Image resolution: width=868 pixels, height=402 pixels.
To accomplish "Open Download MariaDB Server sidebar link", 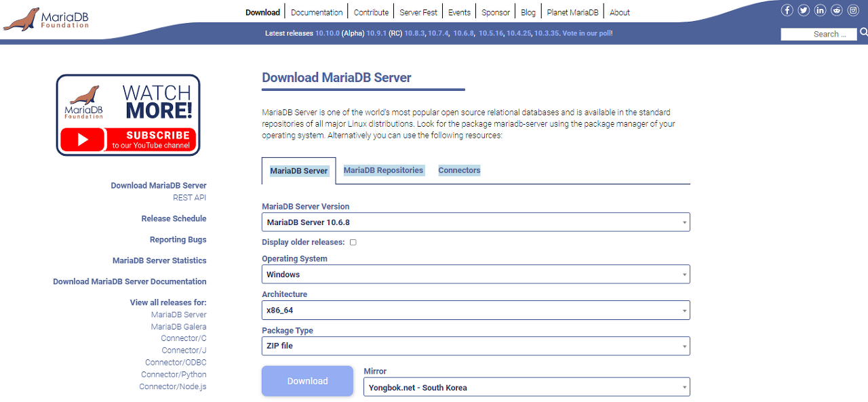I will tap(159, 186).
